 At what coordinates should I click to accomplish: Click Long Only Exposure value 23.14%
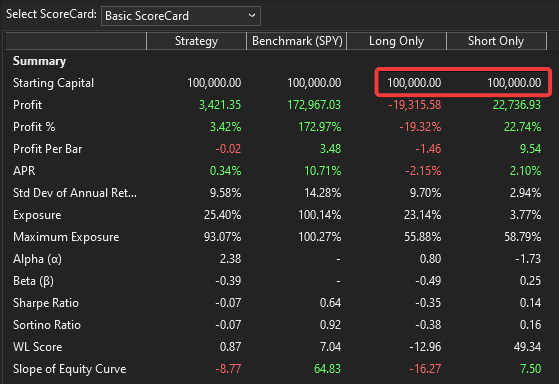pyautogui.click(x=423, y=215)
